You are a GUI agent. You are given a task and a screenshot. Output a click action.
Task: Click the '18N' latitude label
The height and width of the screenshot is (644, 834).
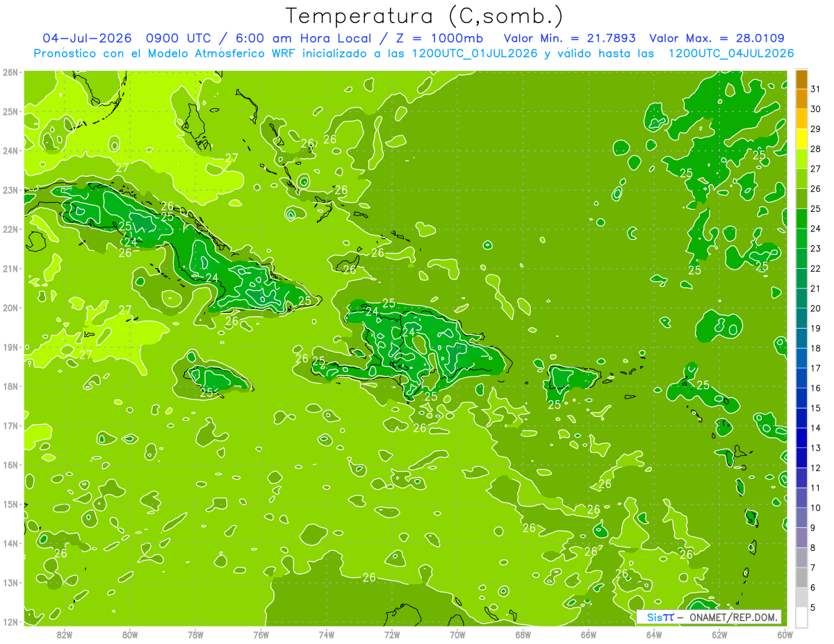tap(10, 386)
